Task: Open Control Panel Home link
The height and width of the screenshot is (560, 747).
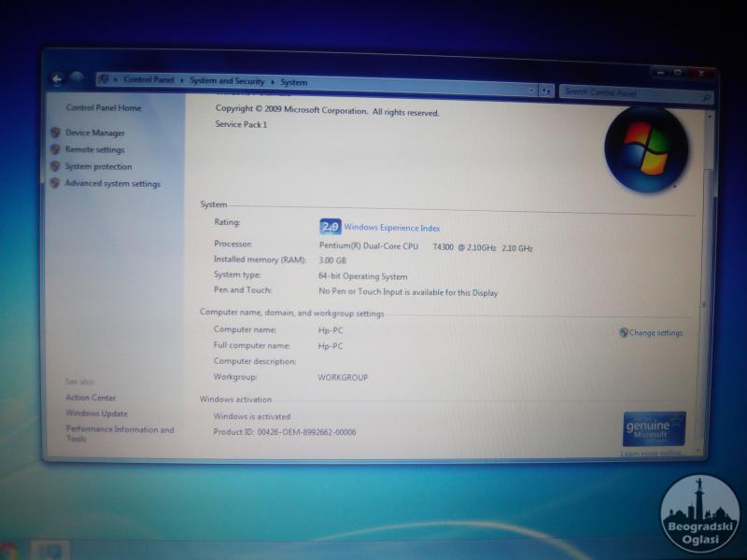Action: click(x=104, y=107)
